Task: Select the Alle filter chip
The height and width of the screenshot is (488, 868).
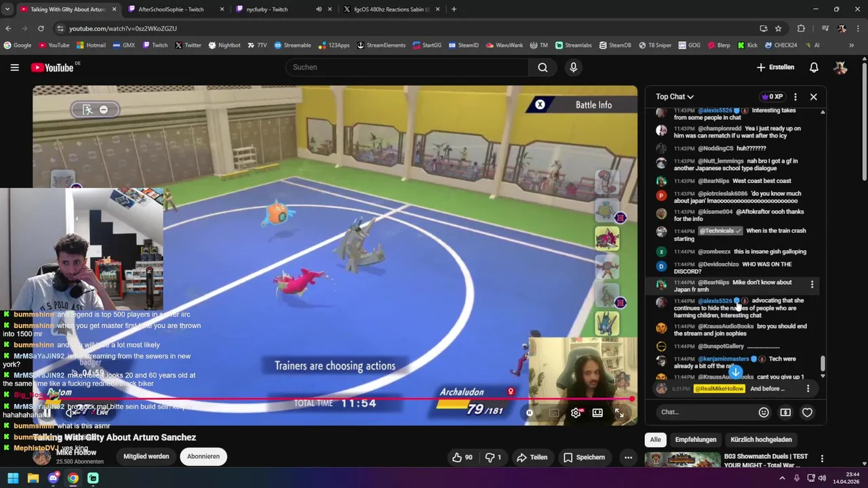Action: [655, 440]
